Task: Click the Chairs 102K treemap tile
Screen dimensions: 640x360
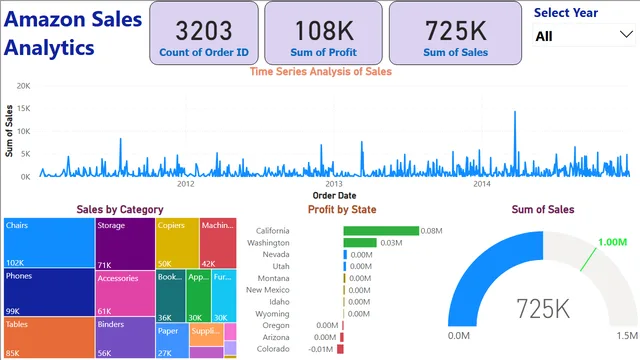Action: (49, 243)
